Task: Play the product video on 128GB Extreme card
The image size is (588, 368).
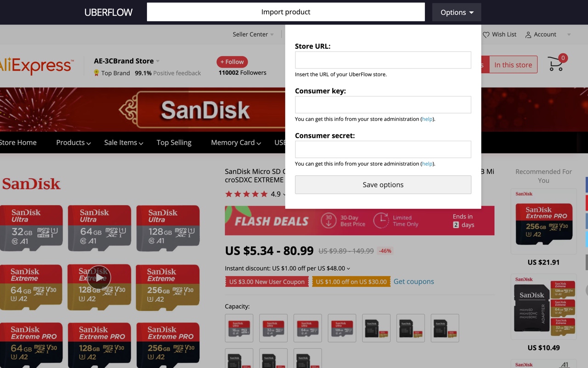Action: [99, 278]
